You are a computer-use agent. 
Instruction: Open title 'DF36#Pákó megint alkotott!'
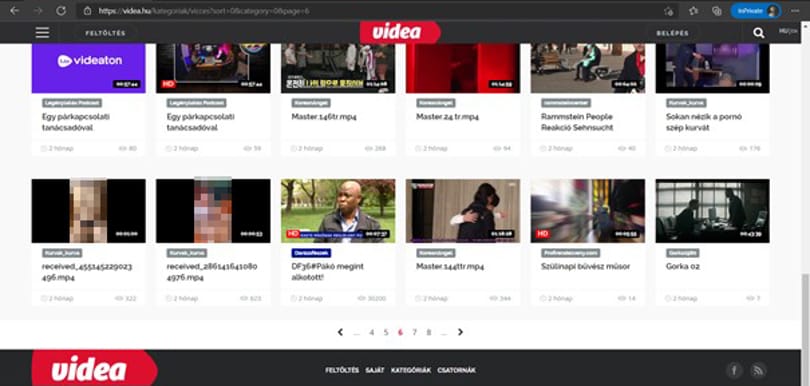tap(328, 272)
